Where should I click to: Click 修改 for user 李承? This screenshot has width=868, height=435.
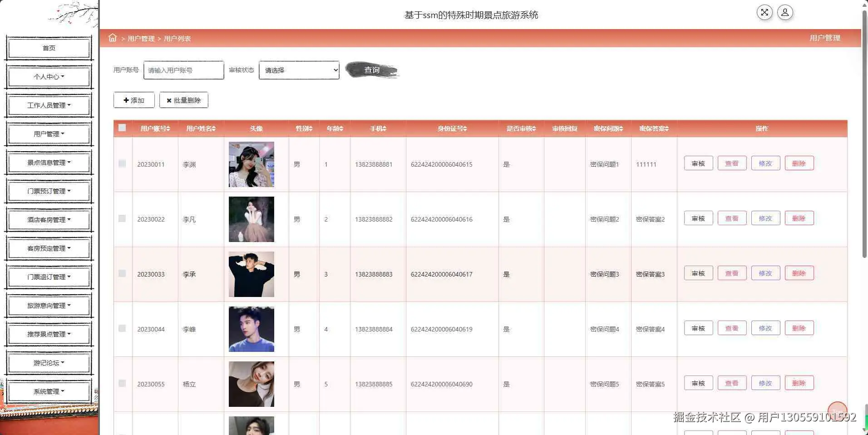765,273
